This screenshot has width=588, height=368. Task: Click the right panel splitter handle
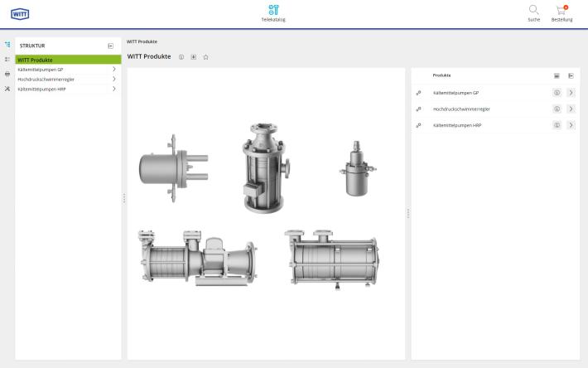(x=408, y=213)
